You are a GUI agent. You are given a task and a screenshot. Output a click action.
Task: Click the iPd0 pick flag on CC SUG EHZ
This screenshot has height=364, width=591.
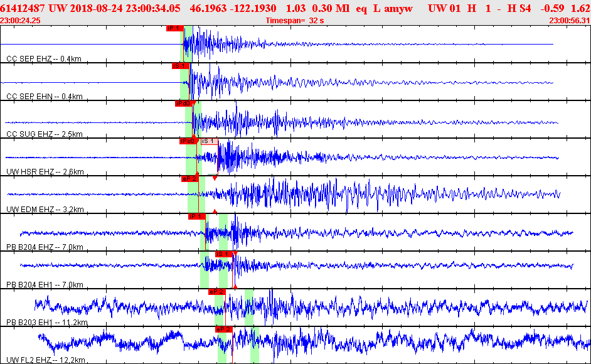[x=184, y=104]
